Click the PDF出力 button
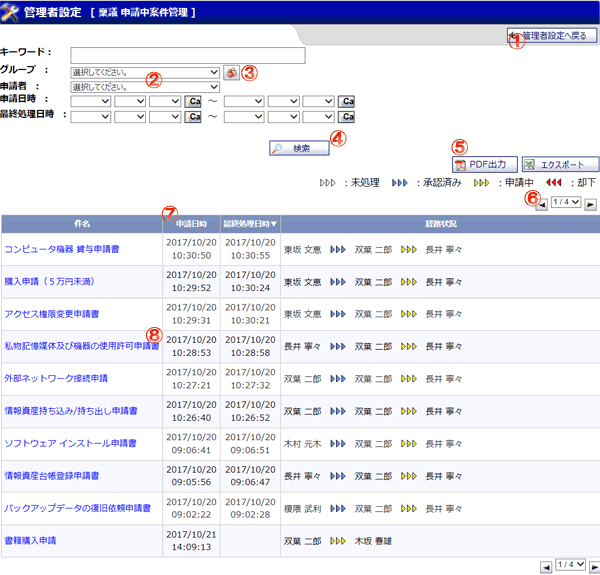The height and width of the screenshot is (575, 600). click(485, 165)
